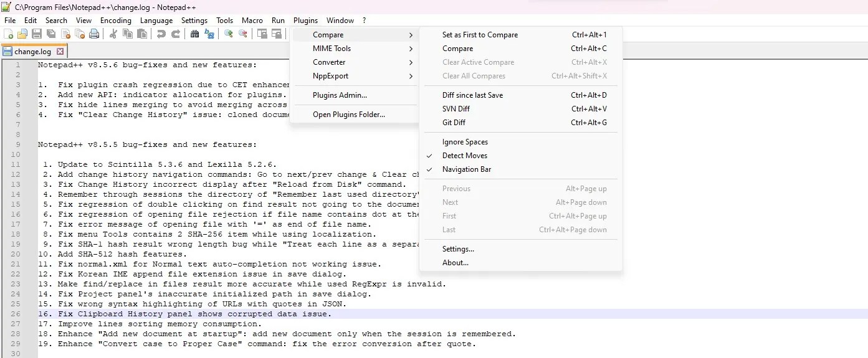Click the Compare submenu entry under Plugins
Image resolution: width=868 pixels, height=358 pixels.
[x=355, y=35]
